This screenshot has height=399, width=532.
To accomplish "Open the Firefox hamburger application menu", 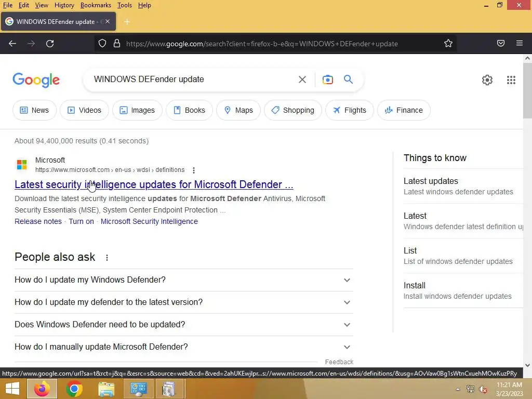I will click(x=520, y=43).
